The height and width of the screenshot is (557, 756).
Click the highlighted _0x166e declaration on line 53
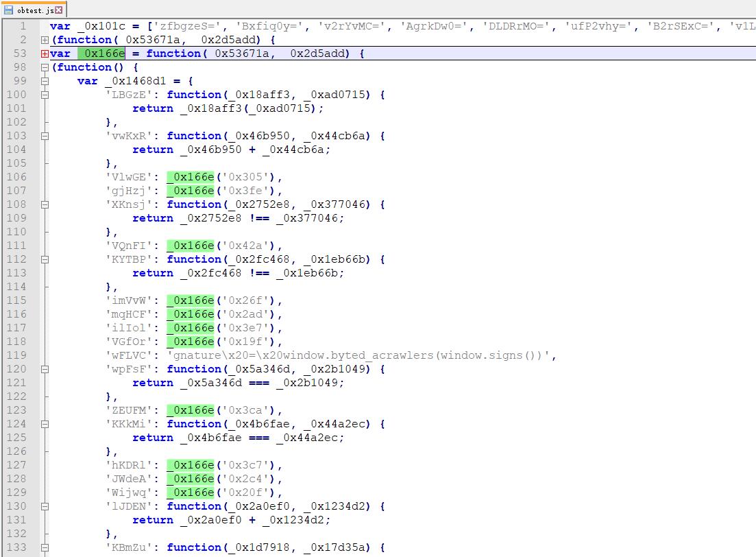(101, 54)
